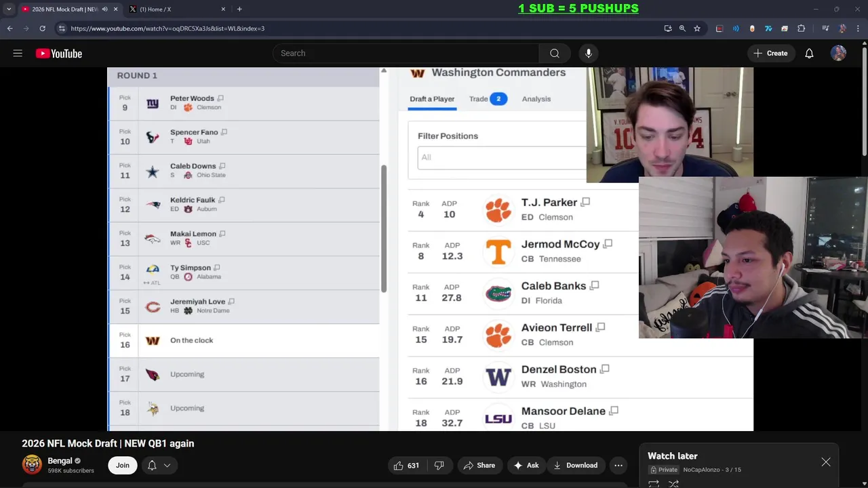Click pick 9 Peter Woods row
Screen dimensions: 868x488
[x=244, y=103]
